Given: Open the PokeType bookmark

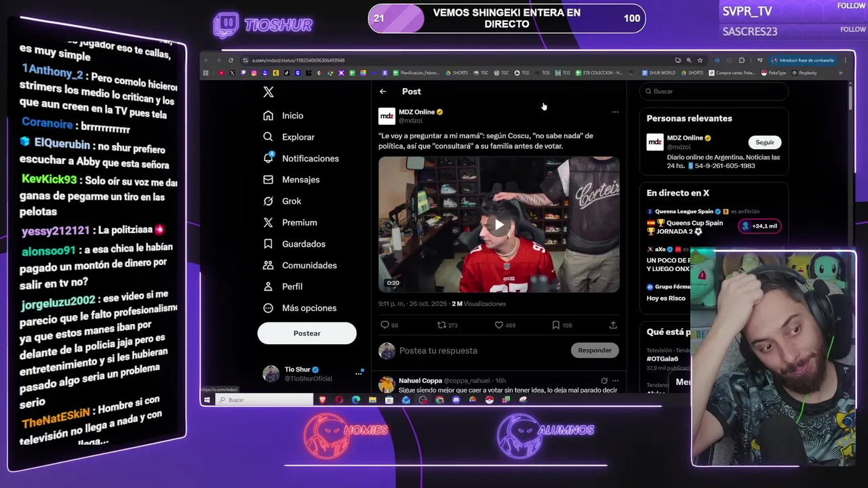Looking at the screenshot, I should pos(774,73).
